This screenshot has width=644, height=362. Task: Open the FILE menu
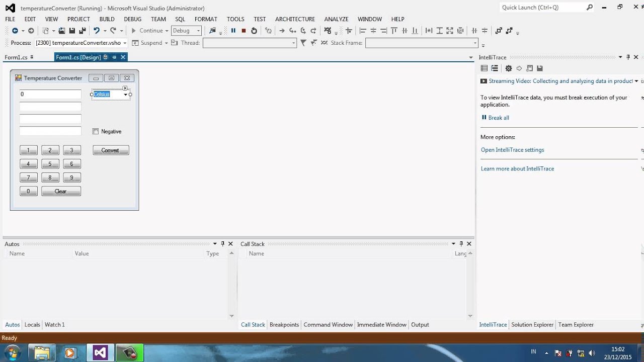10,19
